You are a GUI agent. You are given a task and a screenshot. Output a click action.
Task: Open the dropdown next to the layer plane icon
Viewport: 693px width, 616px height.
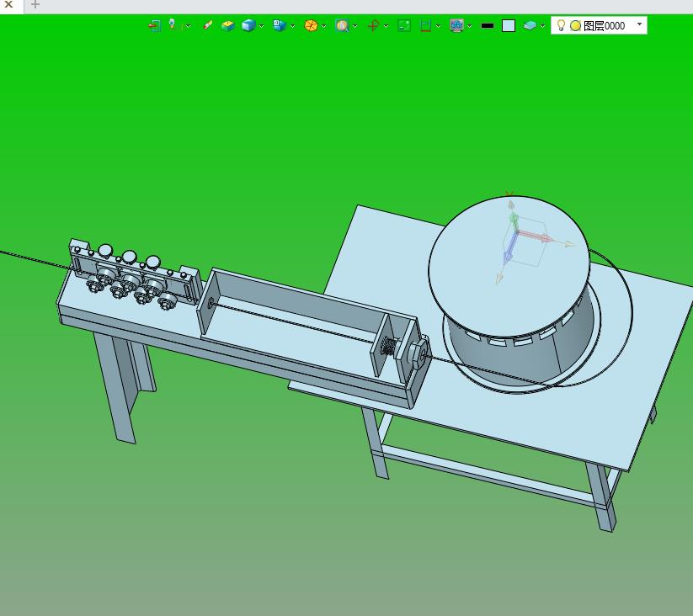tap(542, 26)
